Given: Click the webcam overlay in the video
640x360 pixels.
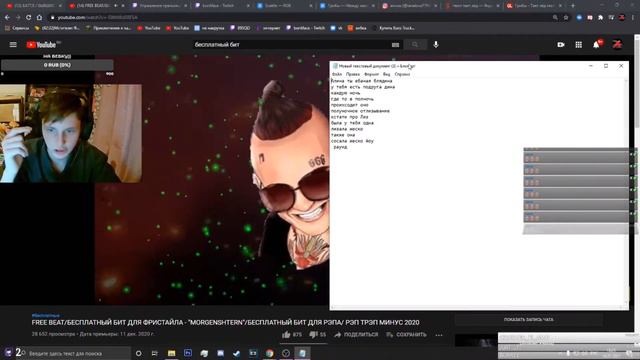Looking at the screenshot, I should pyautogui.click(x=71, y=133).
